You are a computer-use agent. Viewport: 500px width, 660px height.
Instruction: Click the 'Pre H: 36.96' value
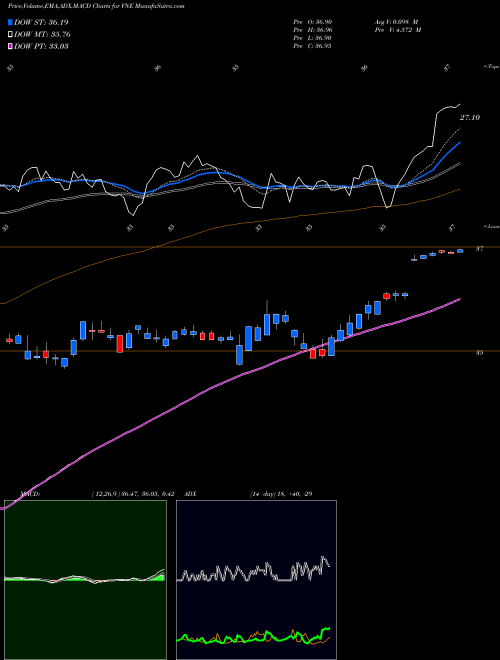point(312,30)
